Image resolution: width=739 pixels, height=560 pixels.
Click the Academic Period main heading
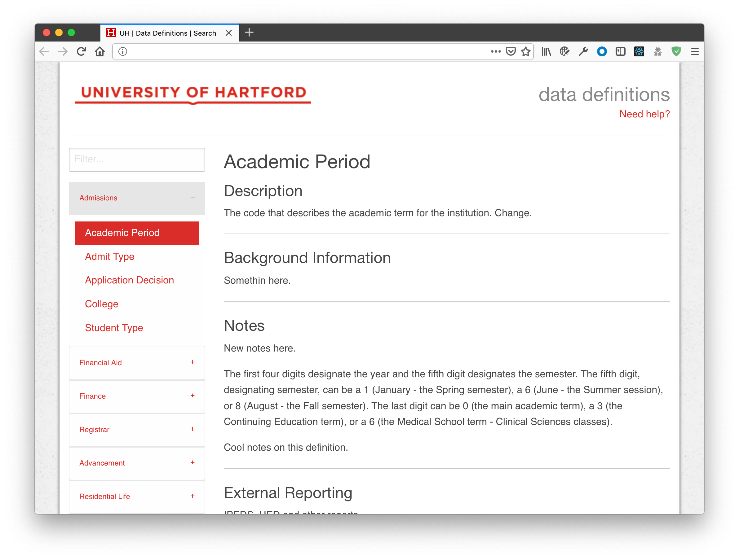click(x=297, y=162)
